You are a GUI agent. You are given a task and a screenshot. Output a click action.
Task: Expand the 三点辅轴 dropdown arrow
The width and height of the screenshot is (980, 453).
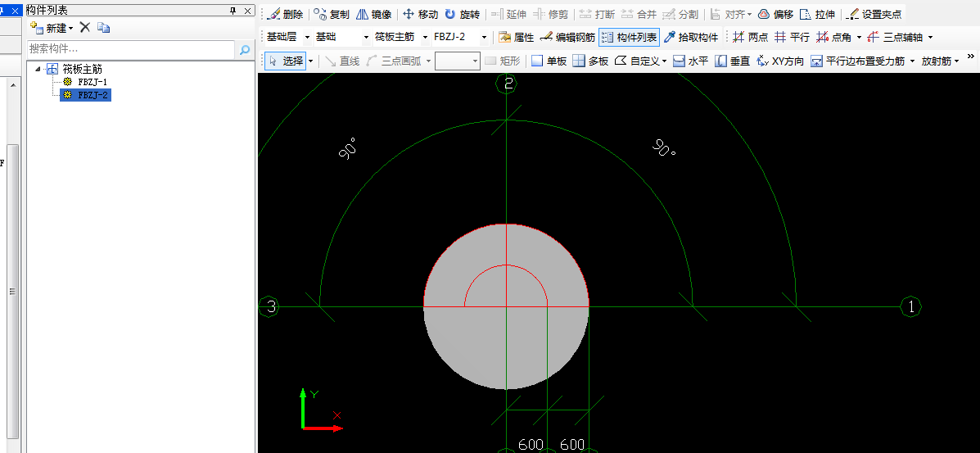coord(931,38)
